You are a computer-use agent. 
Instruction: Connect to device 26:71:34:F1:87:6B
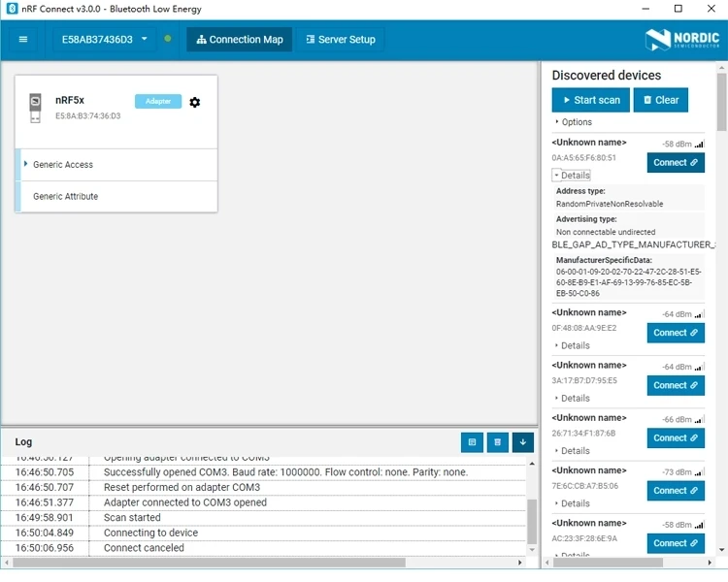coord(676,438)
